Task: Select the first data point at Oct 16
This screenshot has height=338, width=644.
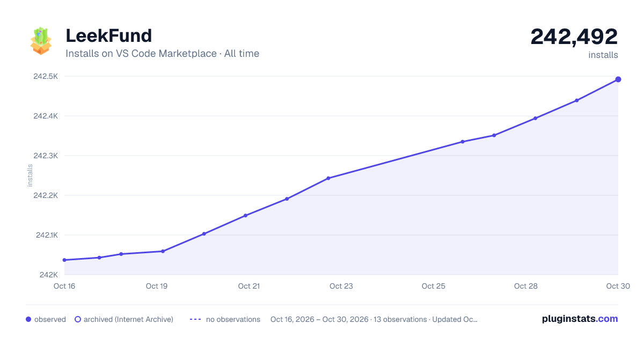Action: tap(64, 260)
